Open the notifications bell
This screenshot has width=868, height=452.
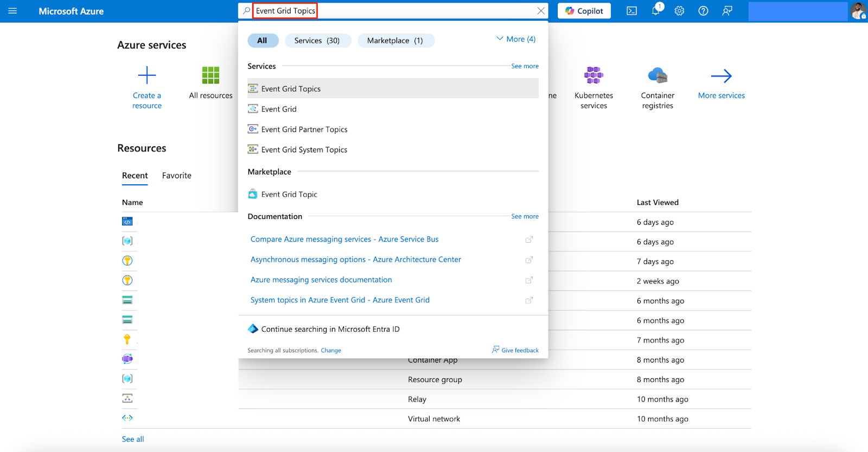pos(656,10)
